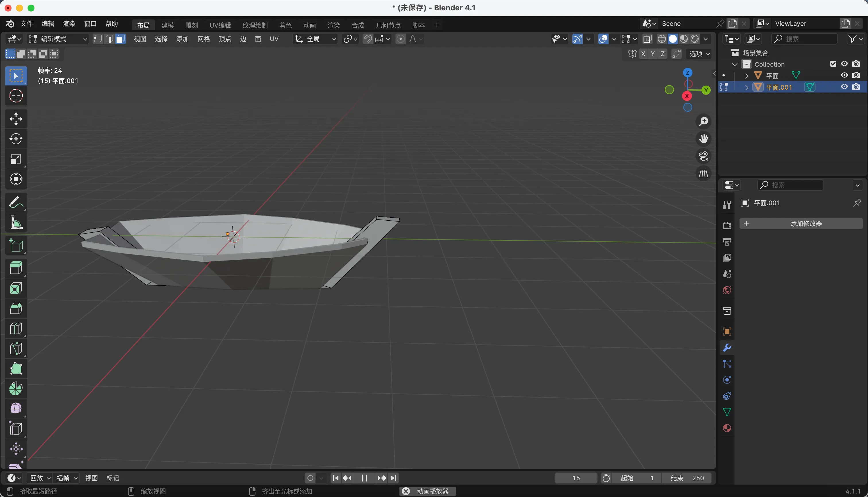Select the Rotate tool

(16, 139)
